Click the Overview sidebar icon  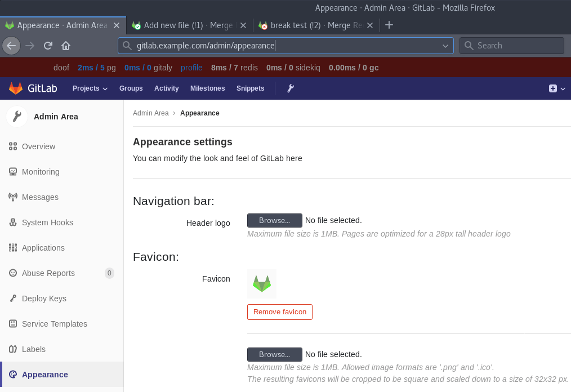[x=13, y=146]
